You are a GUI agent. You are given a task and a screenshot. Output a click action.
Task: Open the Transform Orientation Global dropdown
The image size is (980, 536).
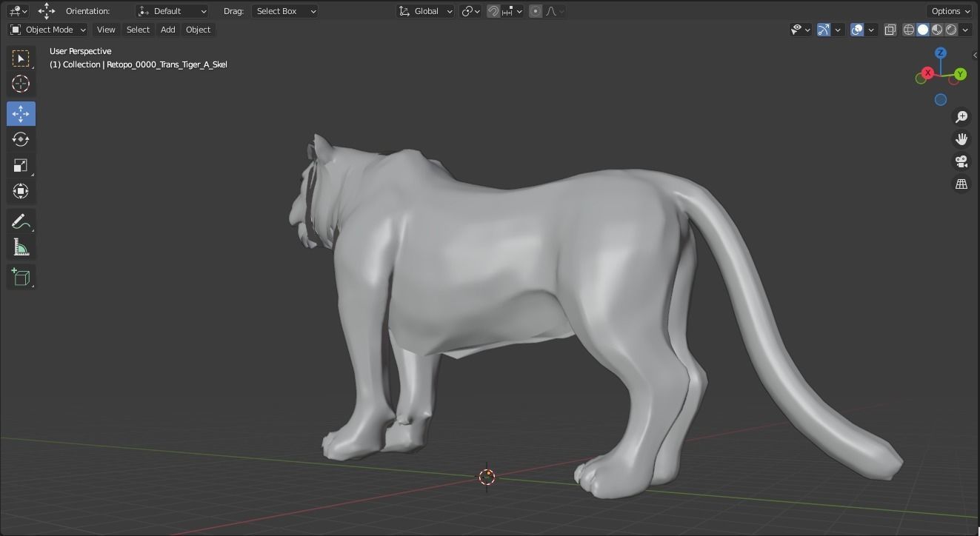click(425, 11)
